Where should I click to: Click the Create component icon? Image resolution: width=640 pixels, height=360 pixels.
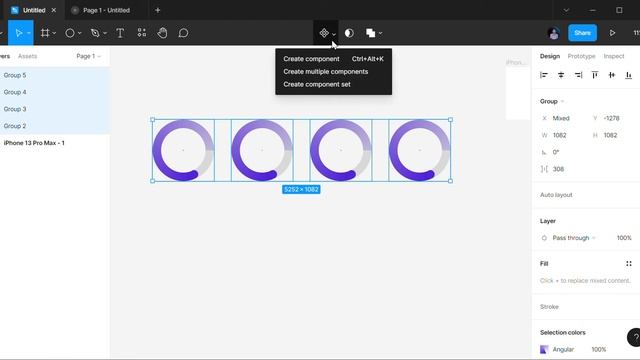pos(324,33)
